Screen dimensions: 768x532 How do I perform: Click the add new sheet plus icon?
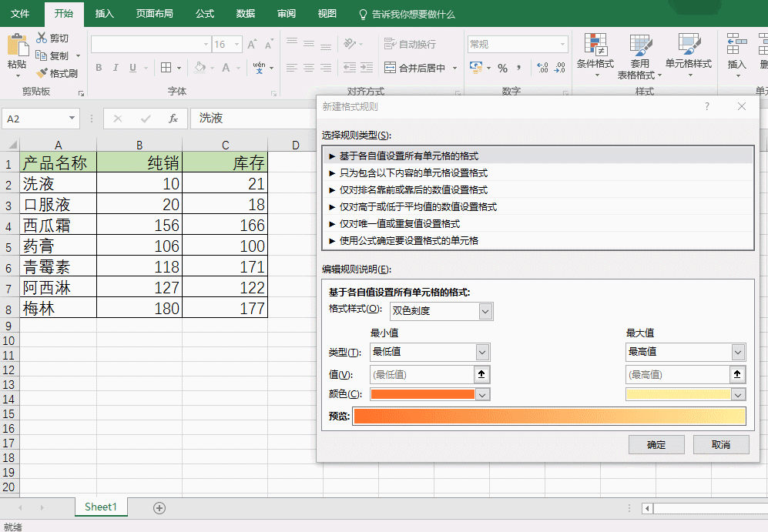(x=159, y=508)
